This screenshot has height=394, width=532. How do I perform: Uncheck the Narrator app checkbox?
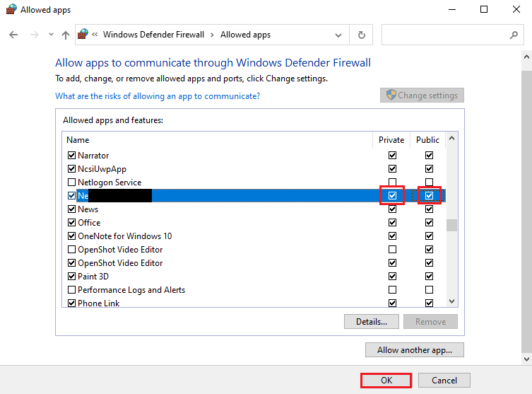[x=71, y=155]
